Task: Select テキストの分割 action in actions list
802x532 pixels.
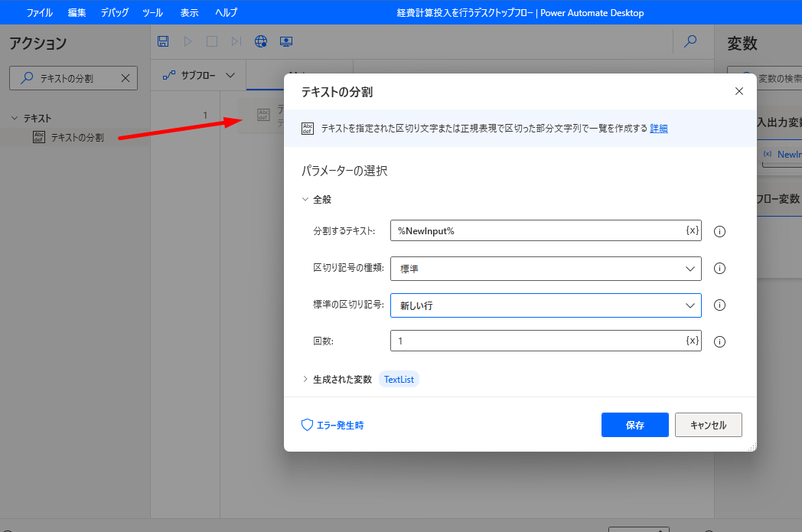Action: point(75,137)
